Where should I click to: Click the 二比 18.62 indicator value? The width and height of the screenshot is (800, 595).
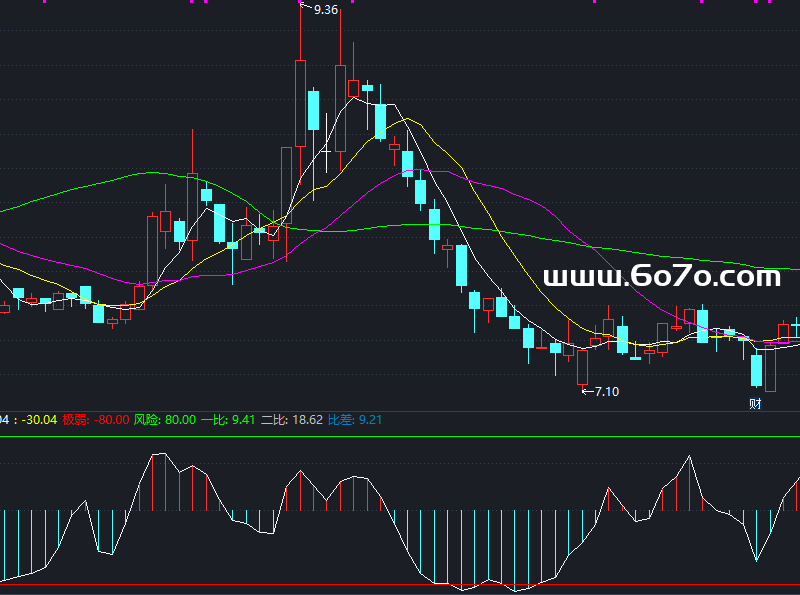click(x=291, y=420)
